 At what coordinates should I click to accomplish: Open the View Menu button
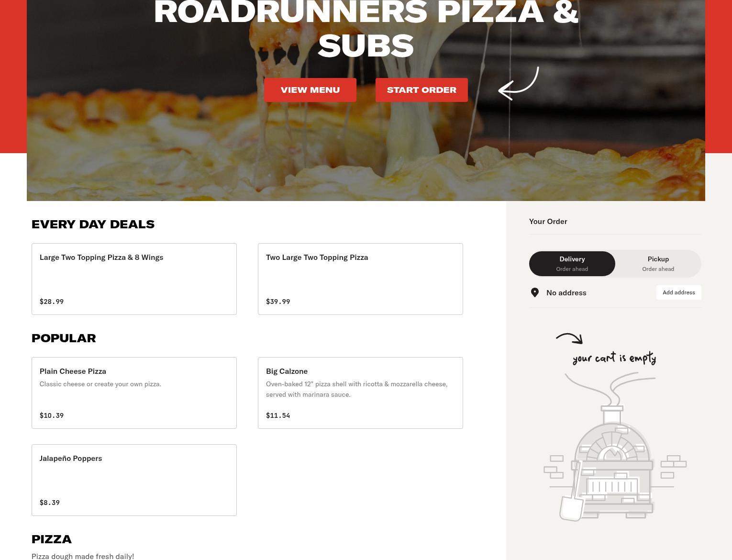pyautogui.click(x=310, y=90)
